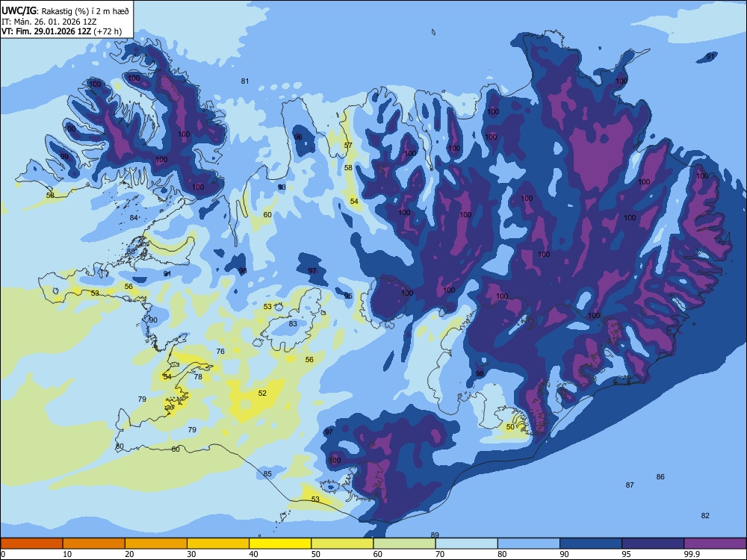747x560 pixels.
Task: Click the map value "87" over the ocean
Action: coord(630,485)
